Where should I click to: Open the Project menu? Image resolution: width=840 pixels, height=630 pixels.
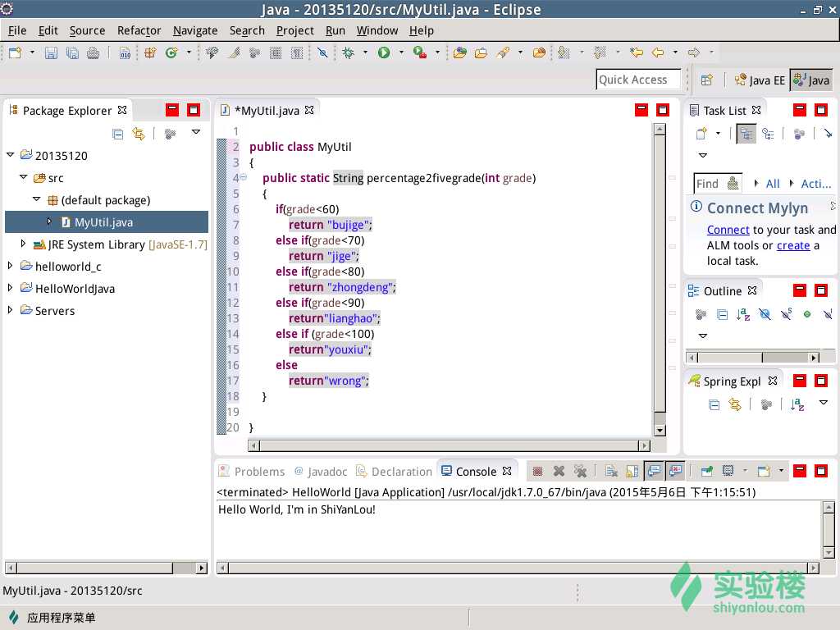pos(294,30)
